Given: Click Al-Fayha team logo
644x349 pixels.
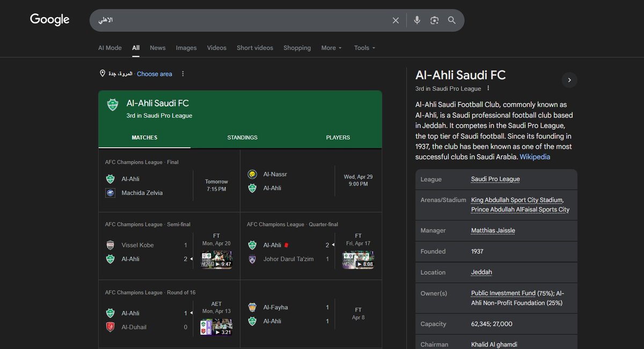Looking at the screenshot, I should click(252, 308).
